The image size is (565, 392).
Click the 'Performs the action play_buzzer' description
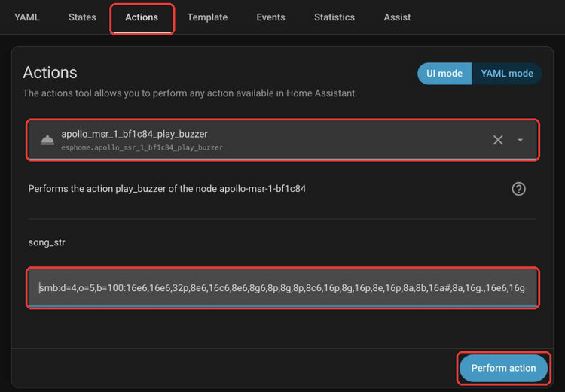tap(166, 189)
